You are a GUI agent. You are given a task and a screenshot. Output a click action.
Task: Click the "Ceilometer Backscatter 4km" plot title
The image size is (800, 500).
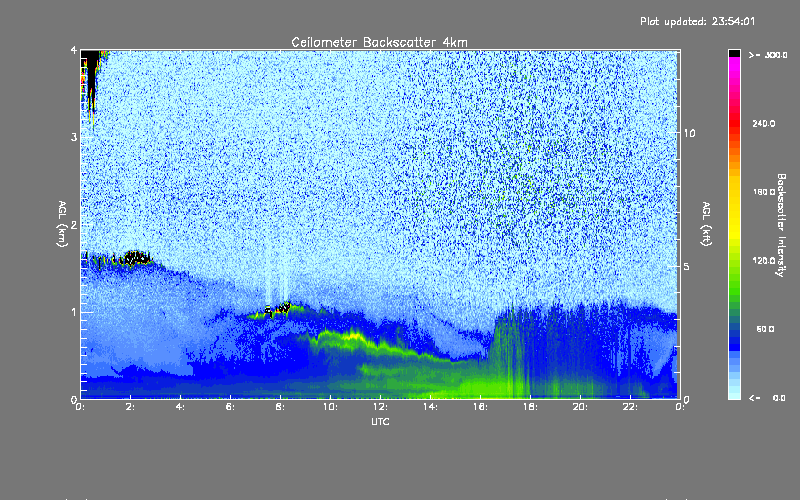point(379,42)
